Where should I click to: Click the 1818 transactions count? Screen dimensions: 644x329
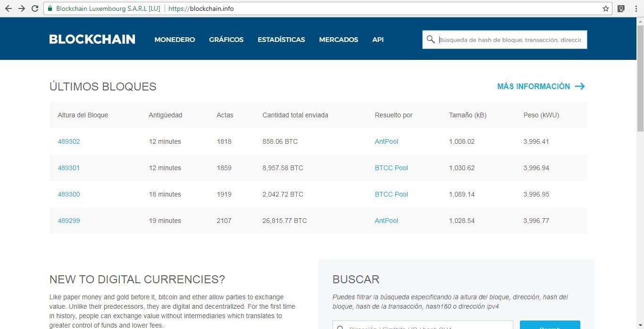point(224,141)
